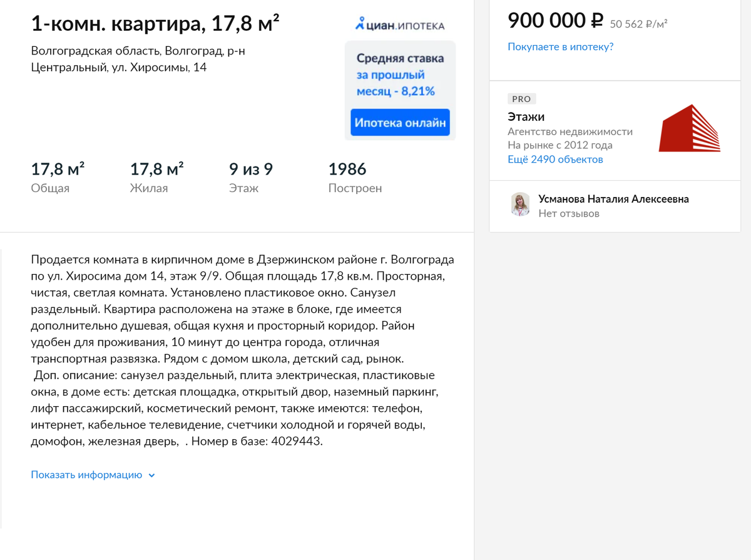Open Усманова Наталия's avatar photo
This screenshot has height=560, width=751.
[x=519, y=205]
